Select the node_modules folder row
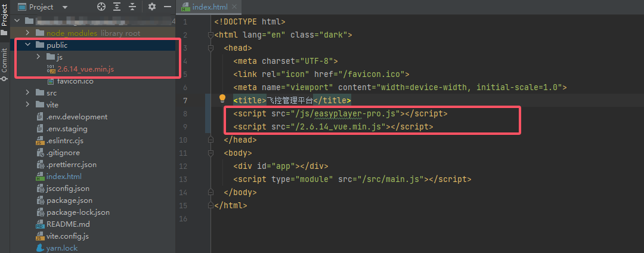This screenshot has width=644, height=253. coord(93,33)
